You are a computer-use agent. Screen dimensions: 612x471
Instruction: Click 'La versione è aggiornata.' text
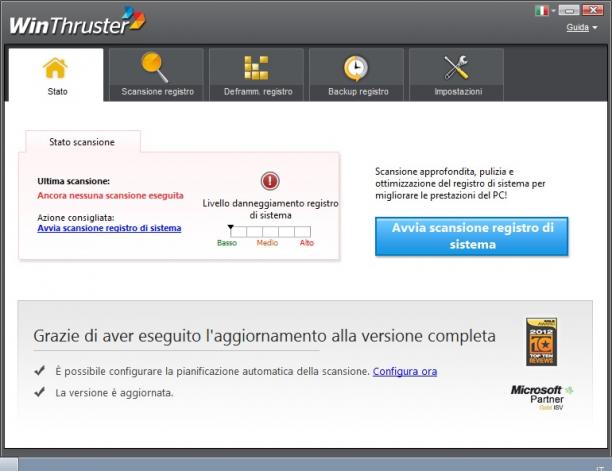coord(114,393)
